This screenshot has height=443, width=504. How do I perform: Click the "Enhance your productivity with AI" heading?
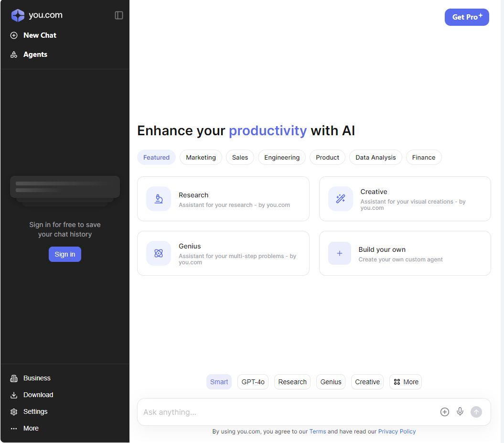[246, 131]
